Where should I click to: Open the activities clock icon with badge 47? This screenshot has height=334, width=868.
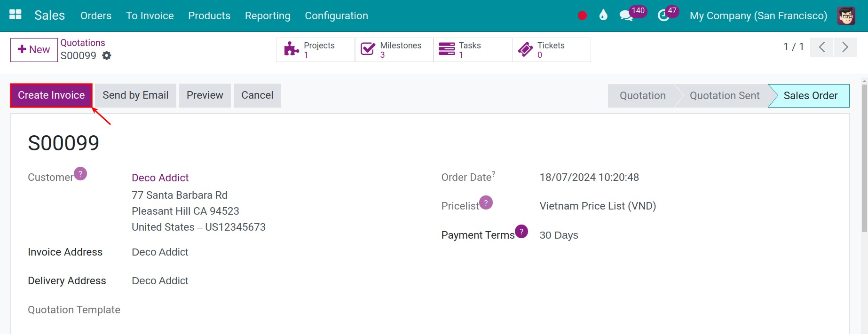point(663,16)
